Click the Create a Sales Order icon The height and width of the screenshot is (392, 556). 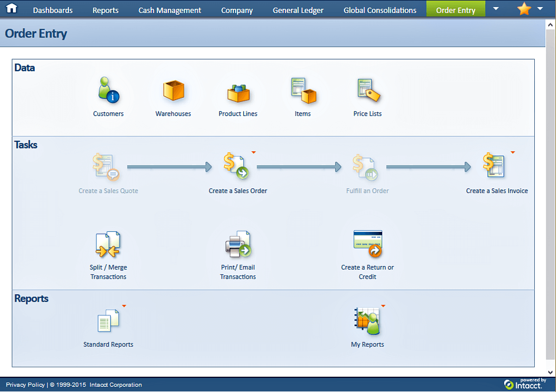click(236, 167)
